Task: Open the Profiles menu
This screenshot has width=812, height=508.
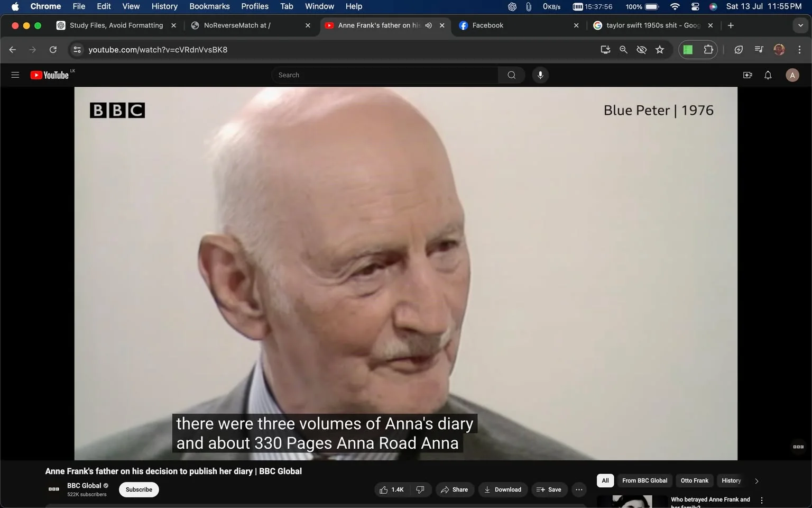Action: click(255, 6)
